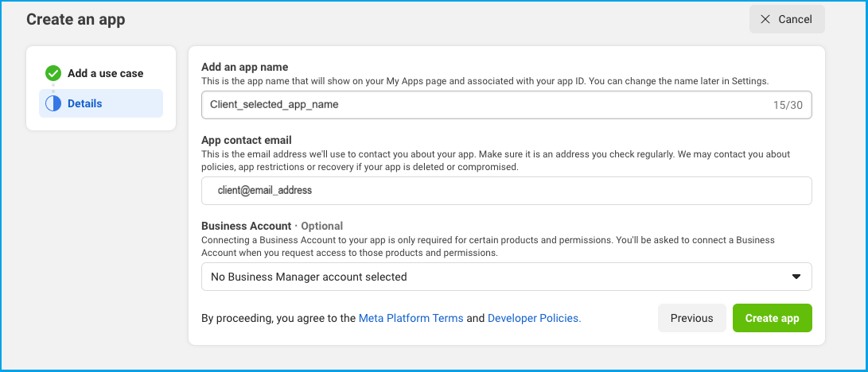Screen dimensions: 868x372
Task: Open the Meta Platform Terms link
Action: [411, 319]
